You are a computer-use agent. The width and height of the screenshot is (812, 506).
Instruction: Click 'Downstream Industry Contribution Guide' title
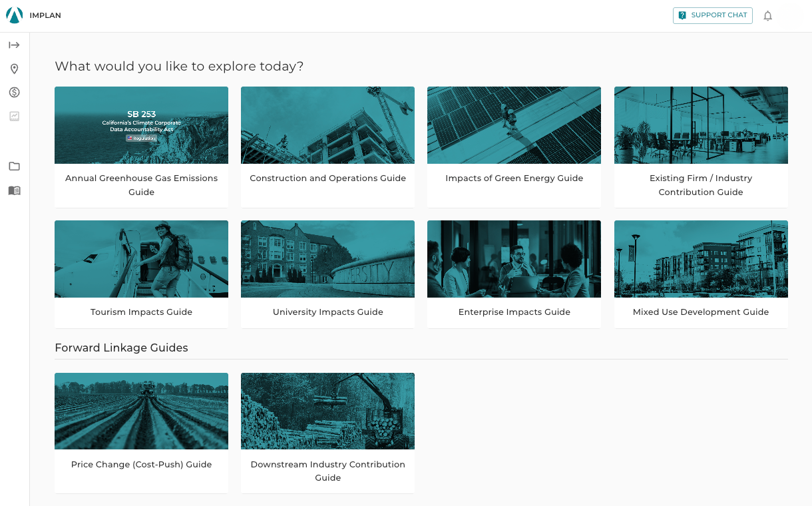327,471
